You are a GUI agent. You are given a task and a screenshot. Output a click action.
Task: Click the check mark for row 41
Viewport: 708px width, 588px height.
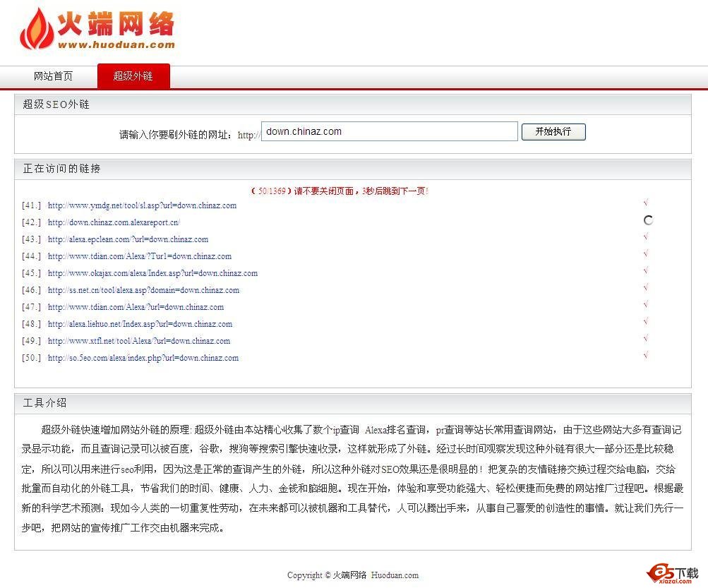[x=646, y=203]
